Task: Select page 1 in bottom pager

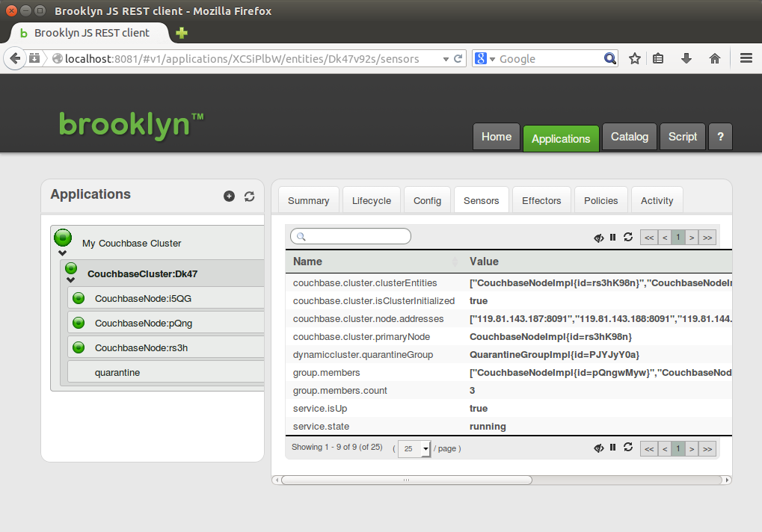Action: (x=678, y=448)
